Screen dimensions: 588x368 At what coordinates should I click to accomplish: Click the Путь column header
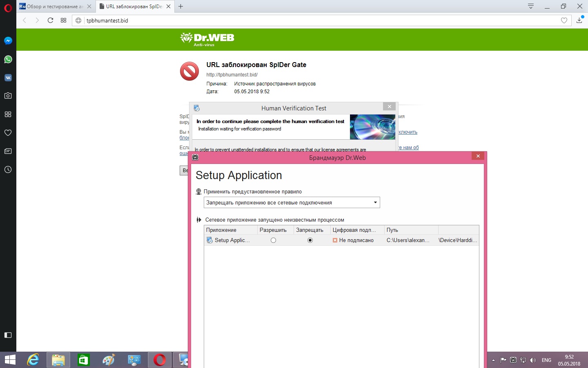pyautogui.click(x=412, y=230)
